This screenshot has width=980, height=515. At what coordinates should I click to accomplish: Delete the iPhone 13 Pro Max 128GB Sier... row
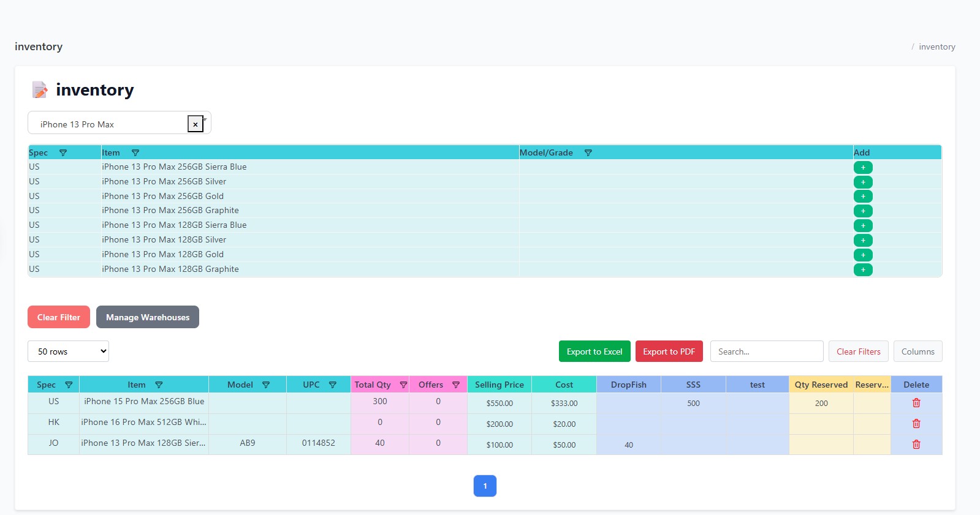click(x=916, y=445)
